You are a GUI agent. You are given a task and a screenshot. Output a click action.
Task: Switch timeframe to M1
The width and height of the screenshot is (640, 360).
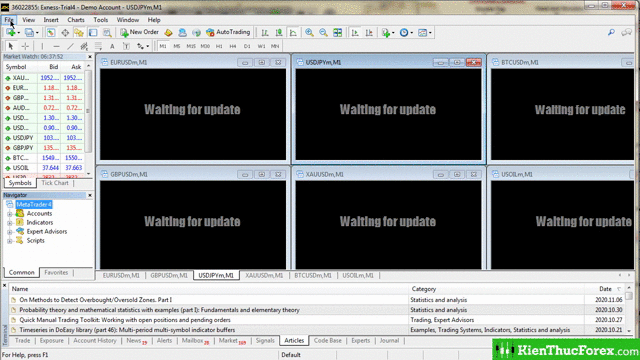[163, 46]
